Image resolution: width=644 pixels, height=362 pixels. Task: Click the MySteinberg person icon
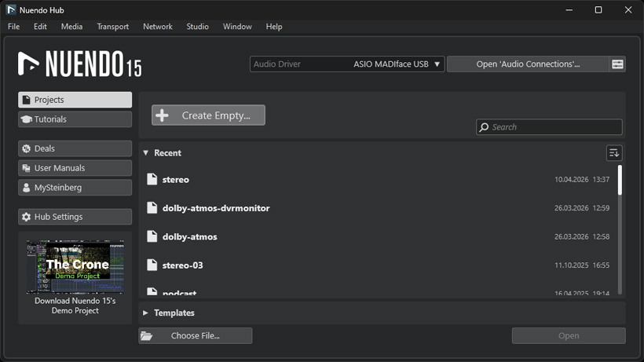[x=26, y=188]
